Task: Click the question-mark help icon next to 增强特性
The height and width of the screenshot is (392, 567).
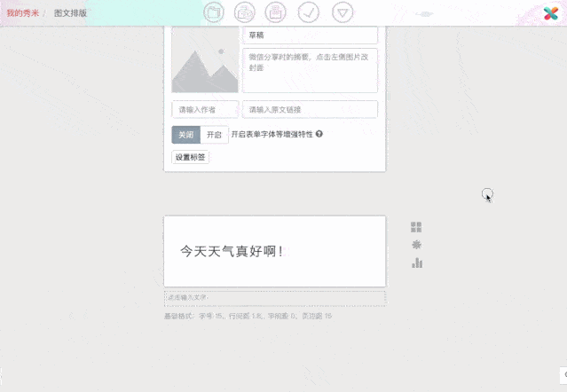Action: pyautogui.click(x=319, y=134)
